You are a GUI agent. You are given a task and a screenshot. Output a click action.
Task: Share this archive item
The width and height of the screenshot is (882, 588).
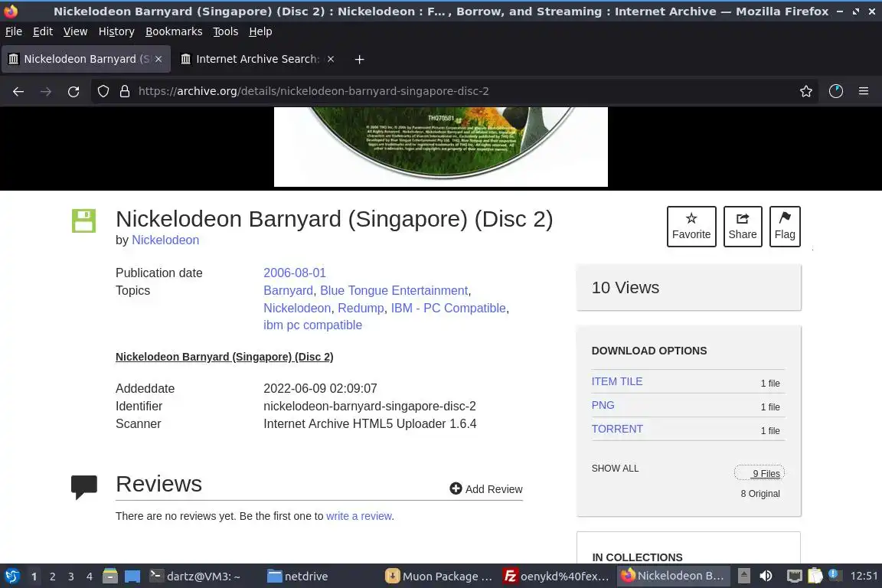(x=743, y=226)
